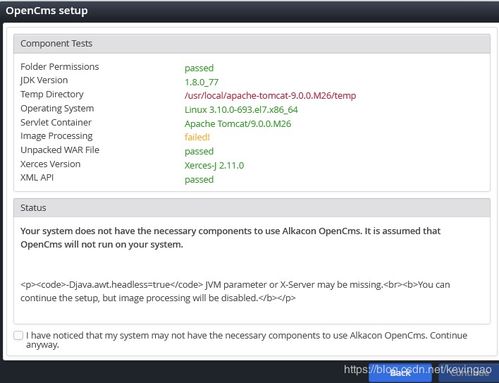The width and height of the screenshot is (499, 383).
Task: Check the Continue anyway acknowledgement checkbox
Action: coord(18,335)
